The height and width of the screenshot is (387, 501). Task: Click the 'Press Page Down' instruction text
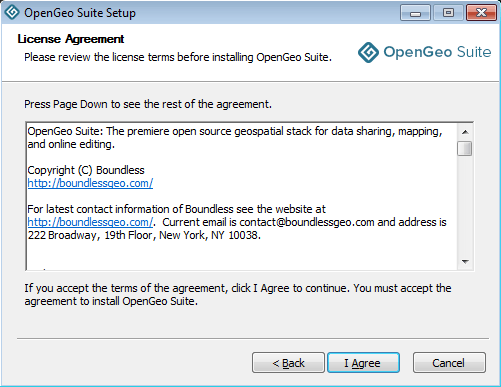click(148, 104)
